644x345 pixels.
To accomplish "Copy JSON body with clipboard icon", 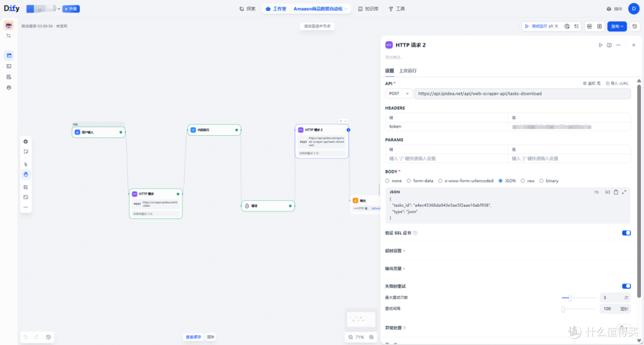I will (615, 192).
